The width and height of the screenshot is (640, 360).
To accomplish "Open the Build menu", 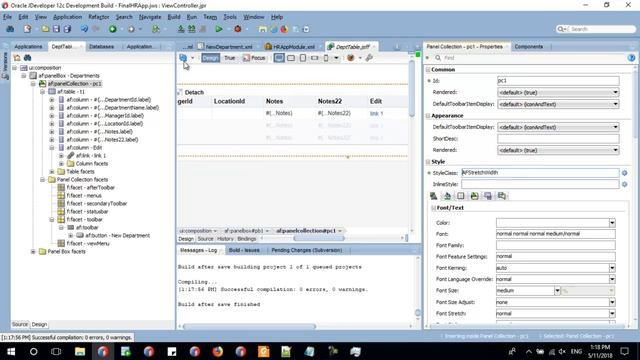I will (174, 17).
